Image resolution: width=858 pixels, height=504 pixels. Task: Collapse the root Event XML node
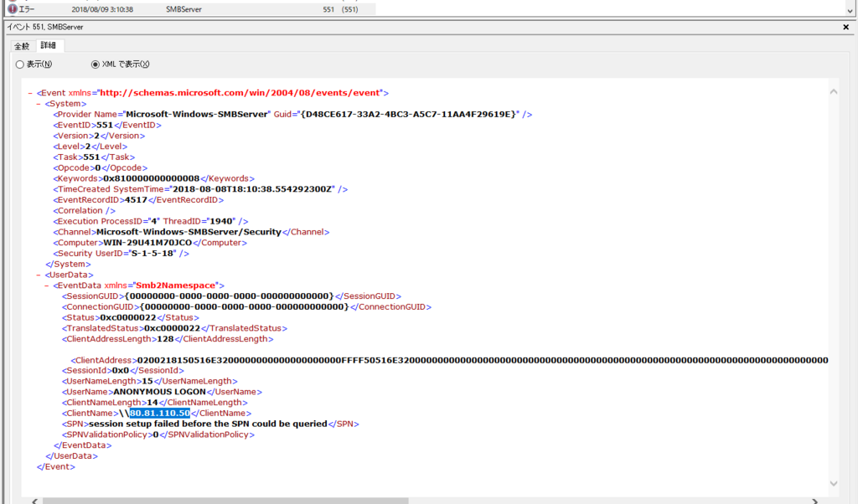(x=31, y=93)
